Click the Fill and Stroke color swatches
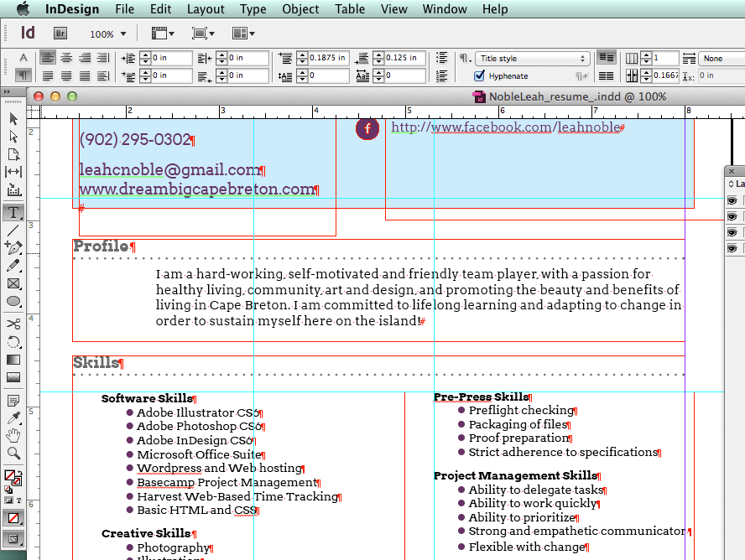Viewport: 745px width, 560px height. pyautogui.click(x=13, y=477)
